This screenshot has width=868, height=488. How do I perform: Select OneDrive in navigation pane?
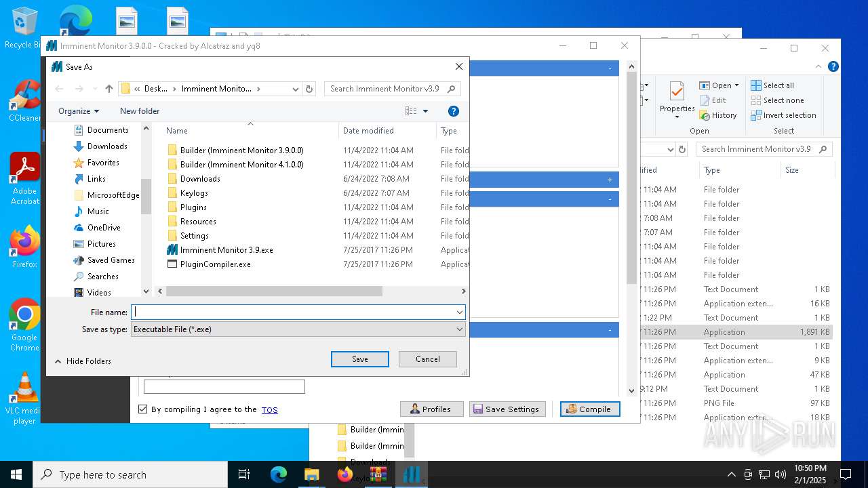click(x=96, y=228)
